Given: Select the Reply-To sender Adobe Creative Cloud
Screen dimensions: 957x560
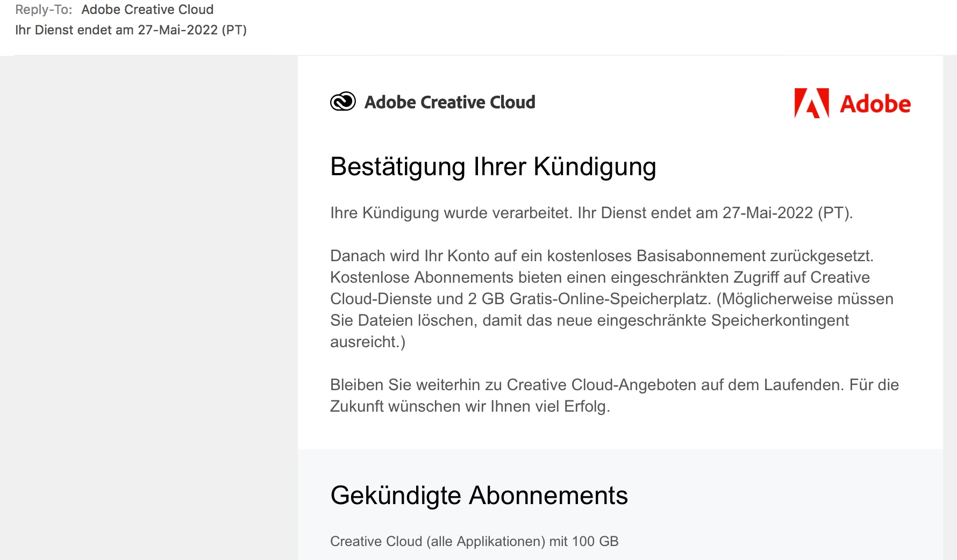Looking at the screenshot, I should (147, 10).
